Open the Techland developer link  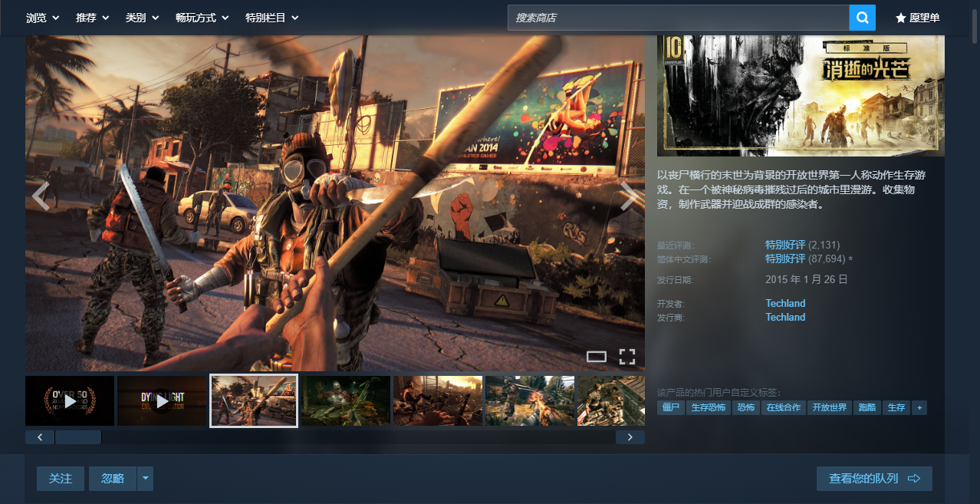coord(785,303)
